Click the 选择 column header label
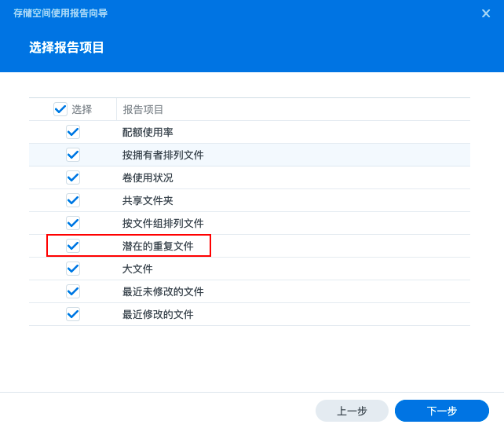The image size is (504, 428). [82, 110]
